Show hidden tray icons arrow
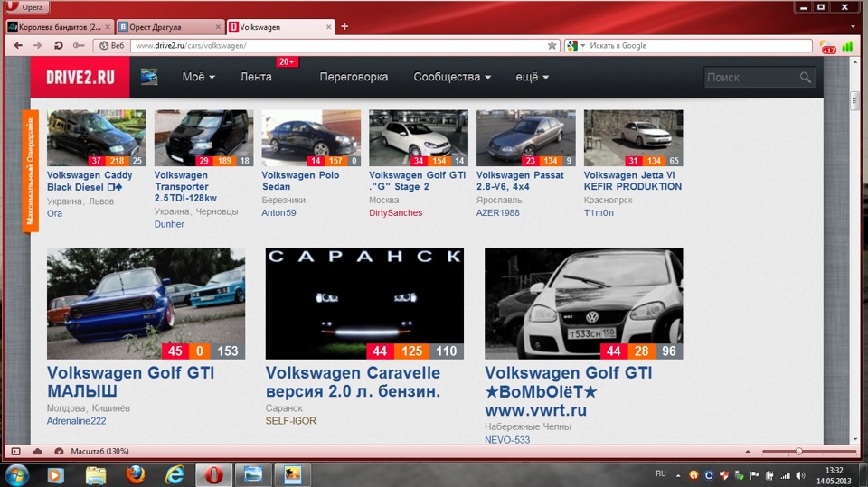This screenshot has height=487, width=868. click(x=678, y=475)
